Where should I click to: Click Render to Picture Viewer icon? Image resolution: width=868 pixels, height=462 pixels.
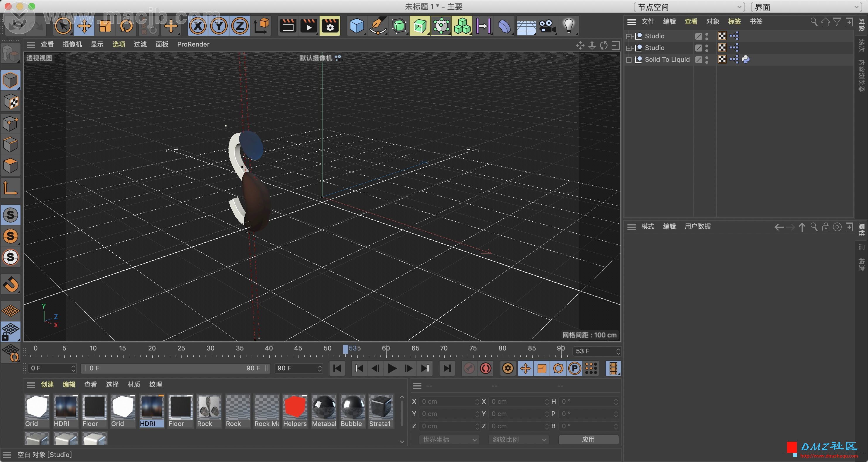(x=309, y=26)
